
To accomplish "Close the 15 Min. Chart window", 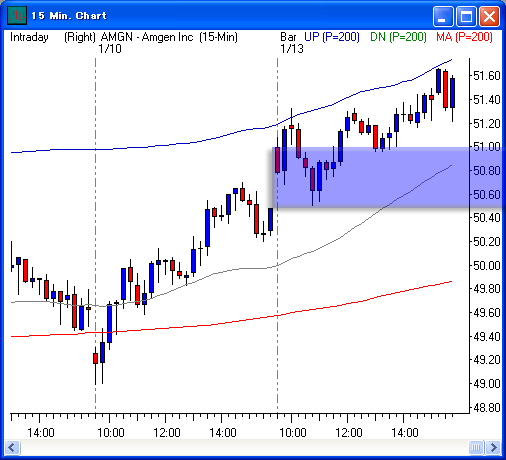I will point(489,16).
